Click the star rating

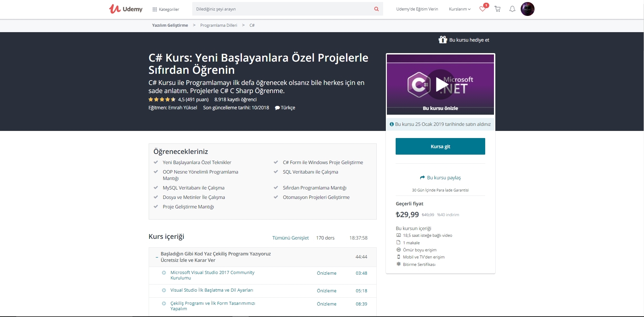[162, 99]
